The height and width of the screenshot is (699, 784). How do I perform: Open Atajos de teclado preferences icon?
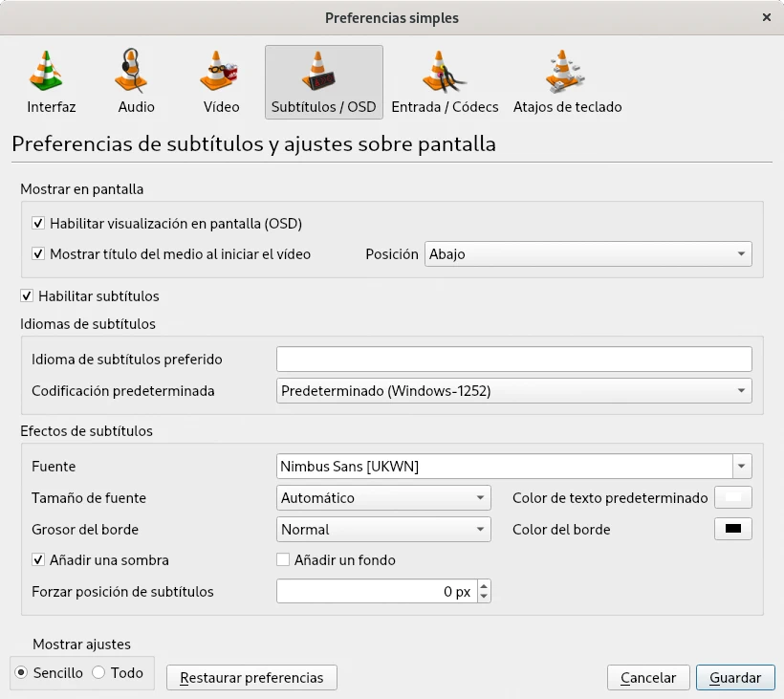(x=567, y=72)
